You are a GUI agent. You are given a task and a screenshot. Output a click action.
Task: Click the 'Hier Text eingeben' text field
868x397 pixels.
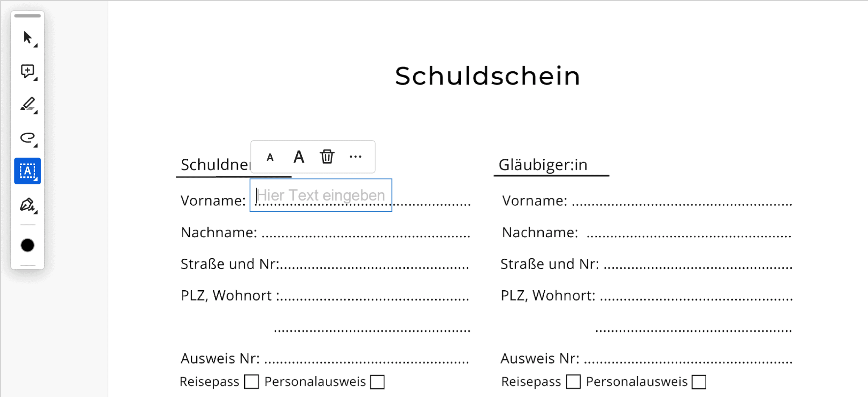321,195
